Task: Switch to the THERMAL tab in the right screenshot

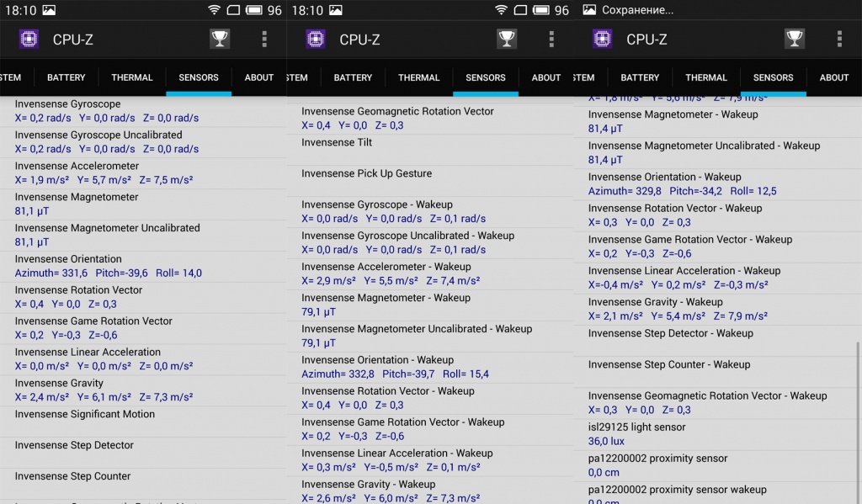Action: pos(706,77)
